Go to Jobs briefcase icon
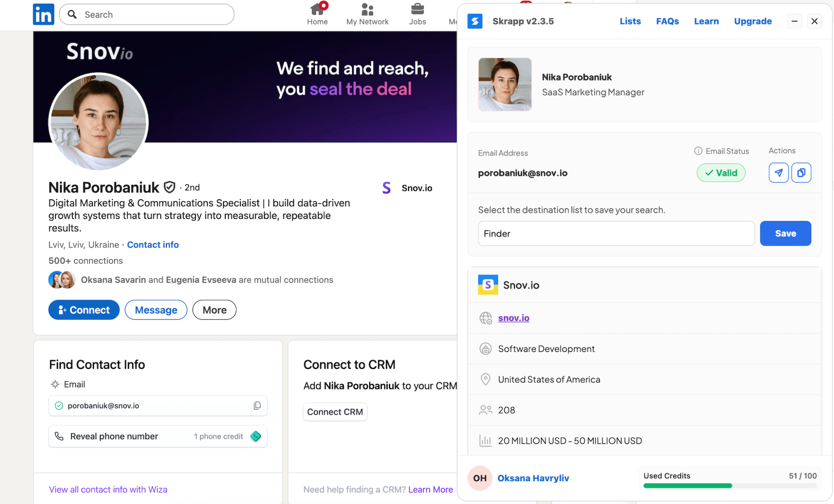 [x=417, y=14]
